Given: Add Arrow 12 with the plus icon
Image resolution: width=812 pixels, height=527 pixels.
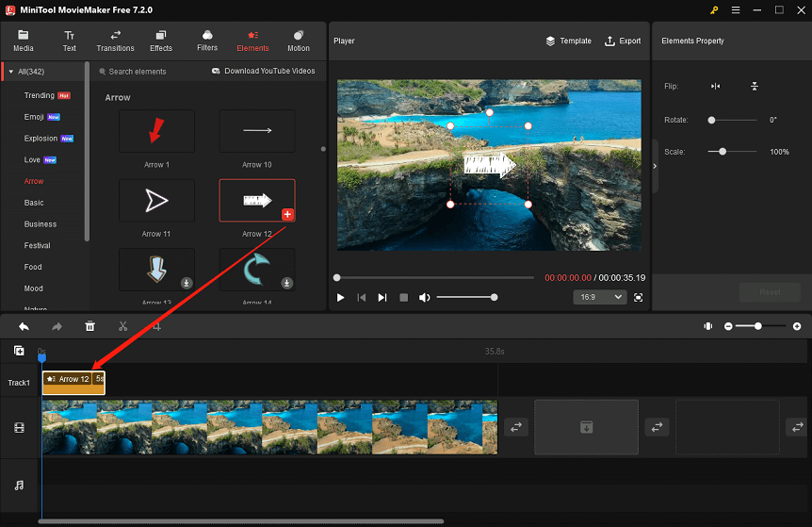Looking at the screenshot, I should click(x=288, y=214).
